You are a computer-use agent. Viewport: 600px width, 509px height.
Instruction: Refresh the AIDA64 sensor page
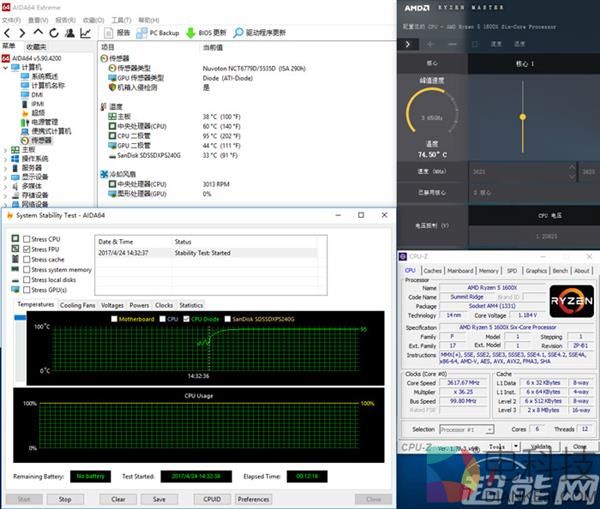point(54,33)
